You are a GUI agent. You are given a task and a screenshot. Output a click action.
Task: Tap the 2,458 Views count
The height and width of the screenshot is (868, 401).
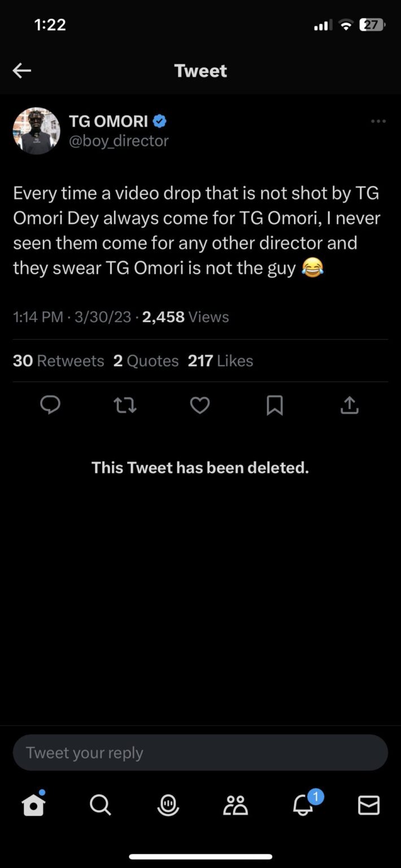pos(186,316)
